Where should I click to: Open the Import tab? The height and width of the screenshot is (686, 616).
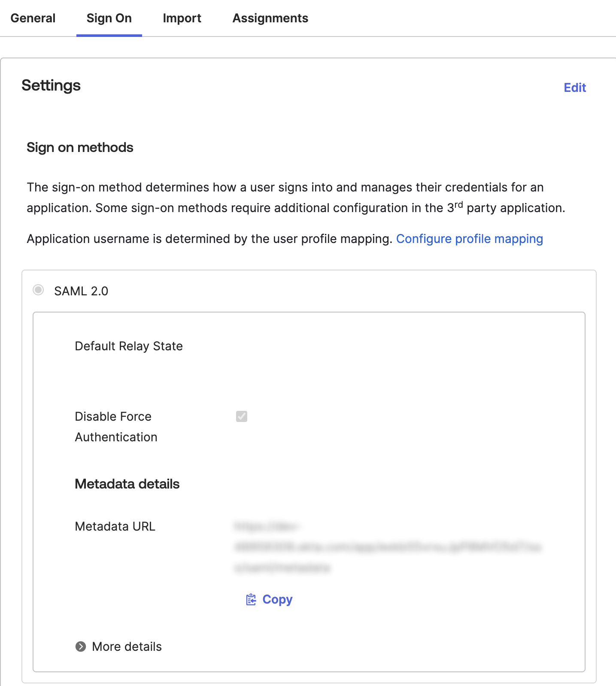pyautogui.click(x=182, y=18)
